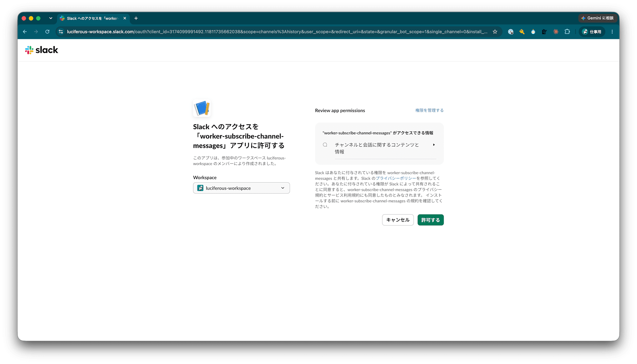Click the このアプリは、参加中のワークスペース description
Viewport: 637px width, 364px height.
(240, 161)
